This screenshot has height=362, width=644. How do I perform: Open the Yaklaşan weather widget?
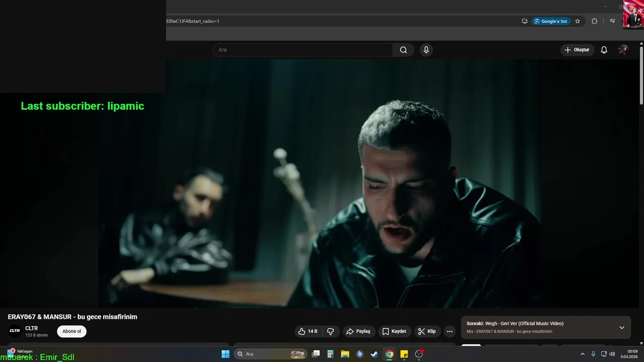20,352
